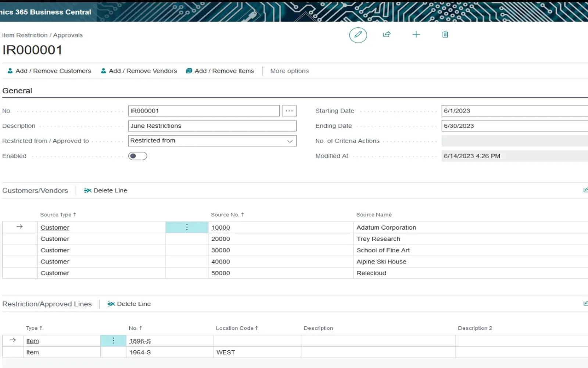Viewport: 588px width, 368px height.
Task: Click item number 1964-S cell
Action: pyautogui.click(x=170, y=352)
